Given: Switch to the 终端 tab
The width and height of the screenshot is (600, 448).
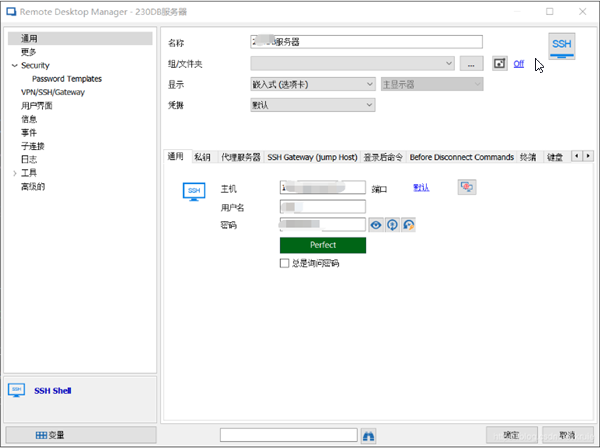Looking at the screenshot, I should tap(528, 157).
